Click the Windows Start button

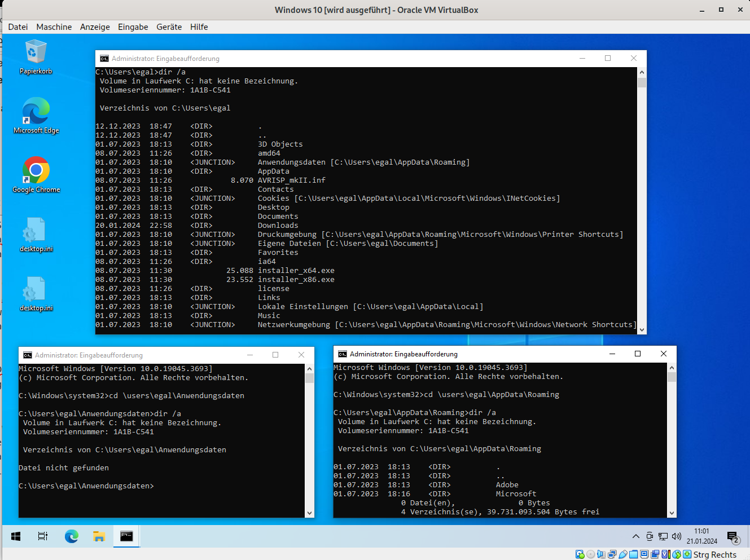pos(16,536)
